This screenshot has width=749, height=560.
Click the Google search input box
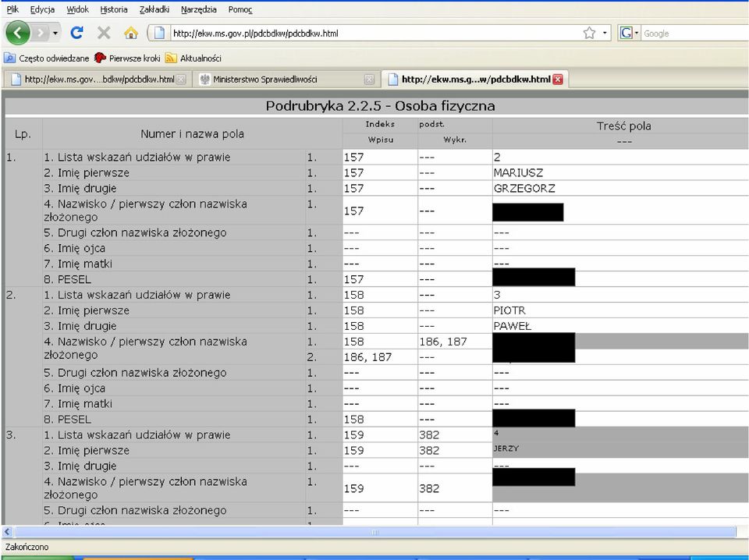pyautogui.click(x=695, y=34)
